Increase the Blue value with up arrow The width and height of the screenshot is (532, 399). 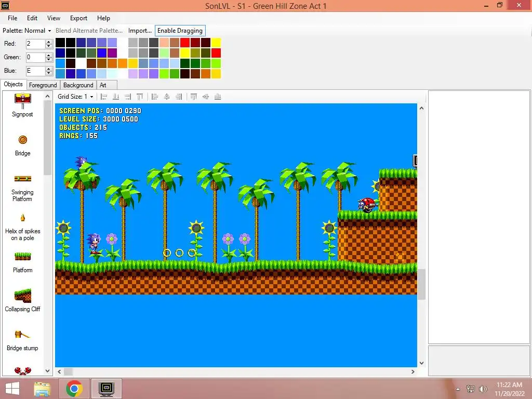click(x=48, y=69)
